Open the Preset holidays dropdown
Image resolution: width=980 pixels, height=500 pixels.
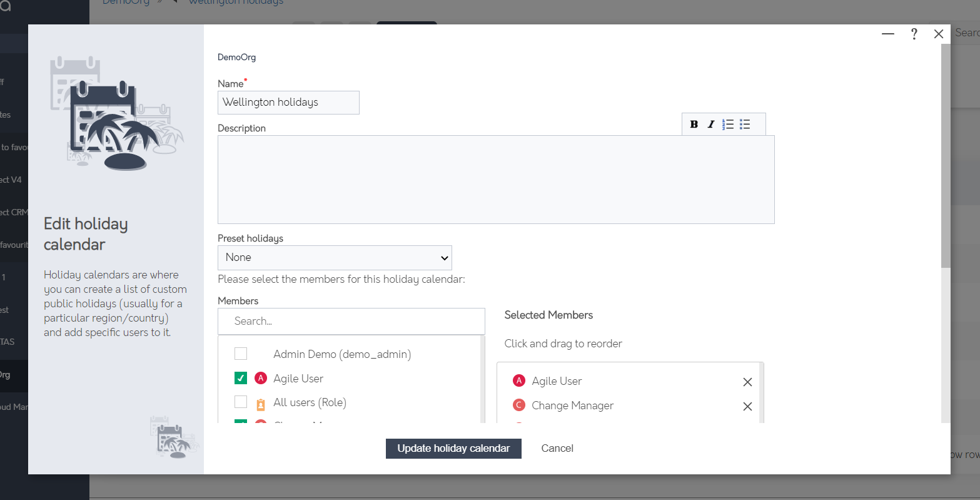(x=335, y=258)
